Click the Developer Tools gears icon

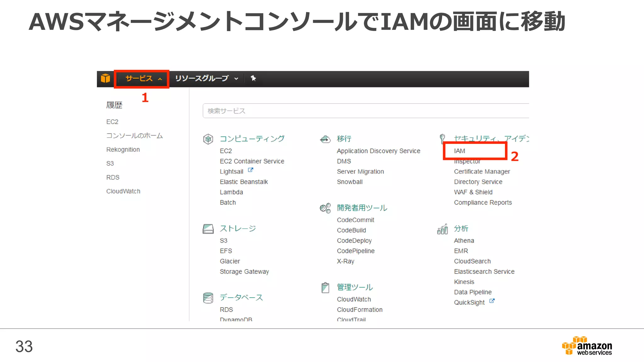[x=325, y=208]
